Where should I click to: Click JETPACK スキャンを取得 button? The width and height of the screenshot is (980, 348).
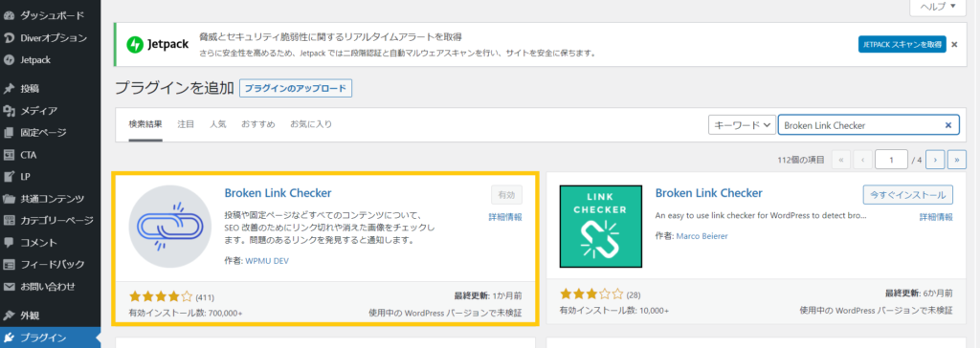pos(902,44)
